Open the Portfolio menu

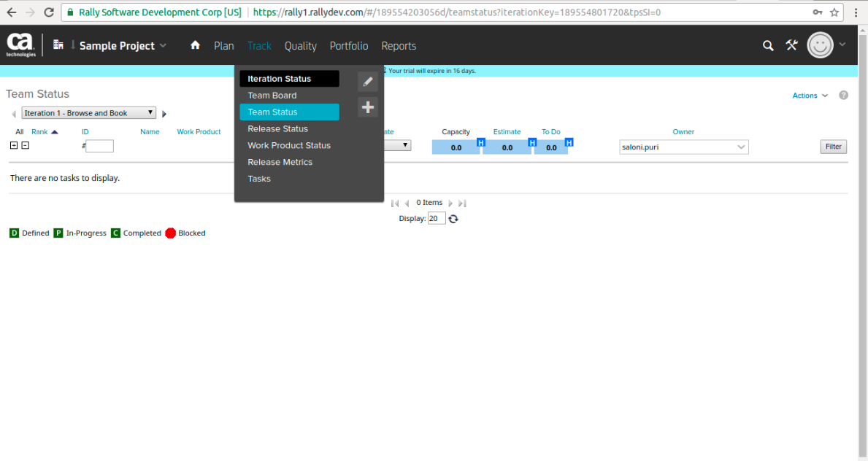tap(349, 46)
